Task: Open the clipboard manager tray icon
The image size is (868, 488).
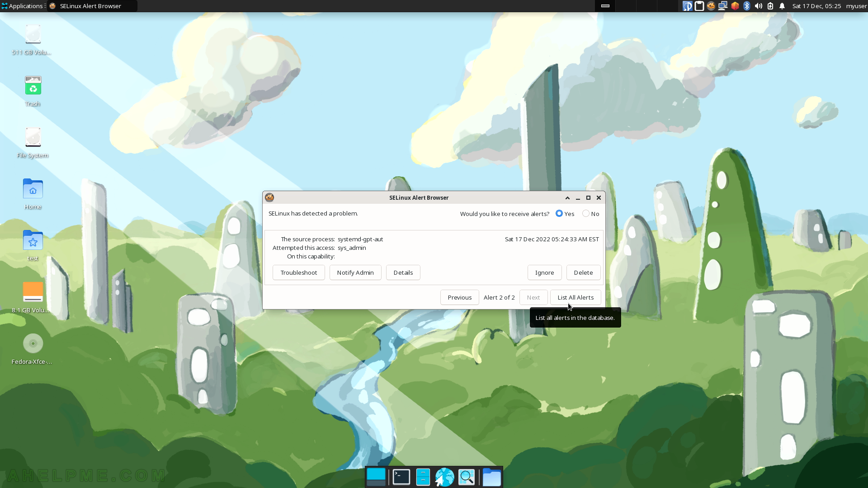Action: pos(699,6)
